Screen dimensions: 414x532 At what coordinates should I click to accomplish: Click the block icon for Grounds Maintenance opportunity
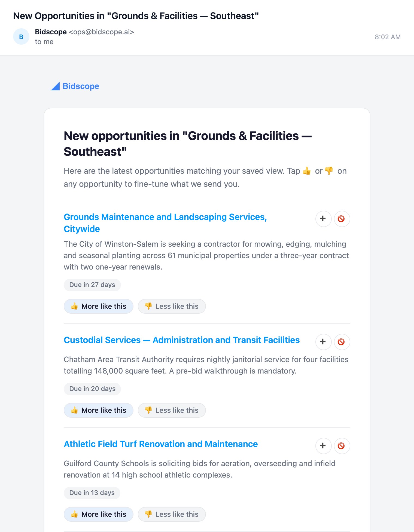(x=342, y=219)
